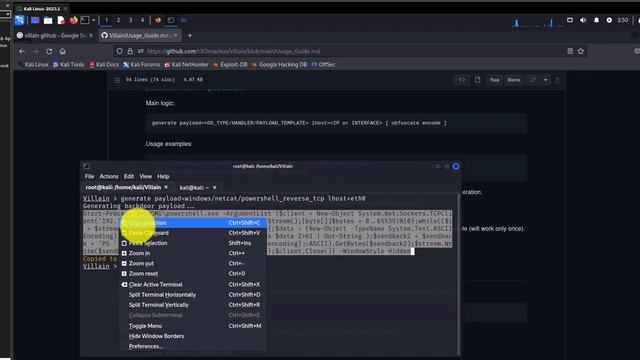Choose Zoom out from the context menu
This screenshot has height=360, width=640.
point(192,264)
